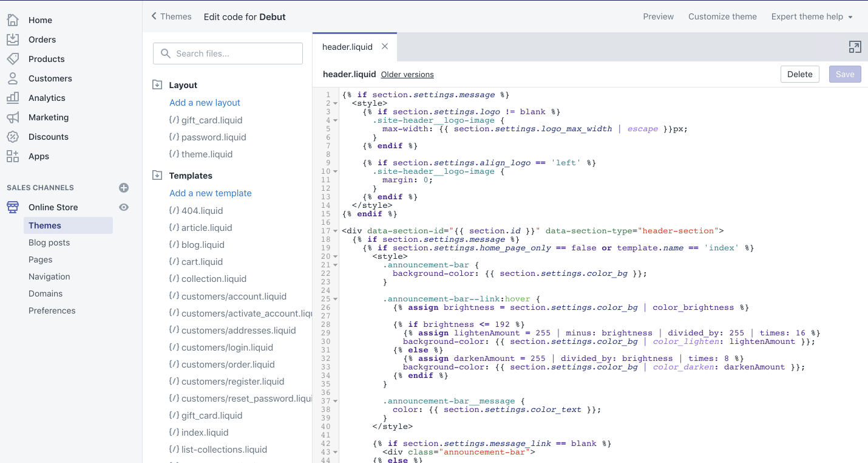Screen dimensions: 868x463
Task: Open password.liquid file
Action: point(214,137)
